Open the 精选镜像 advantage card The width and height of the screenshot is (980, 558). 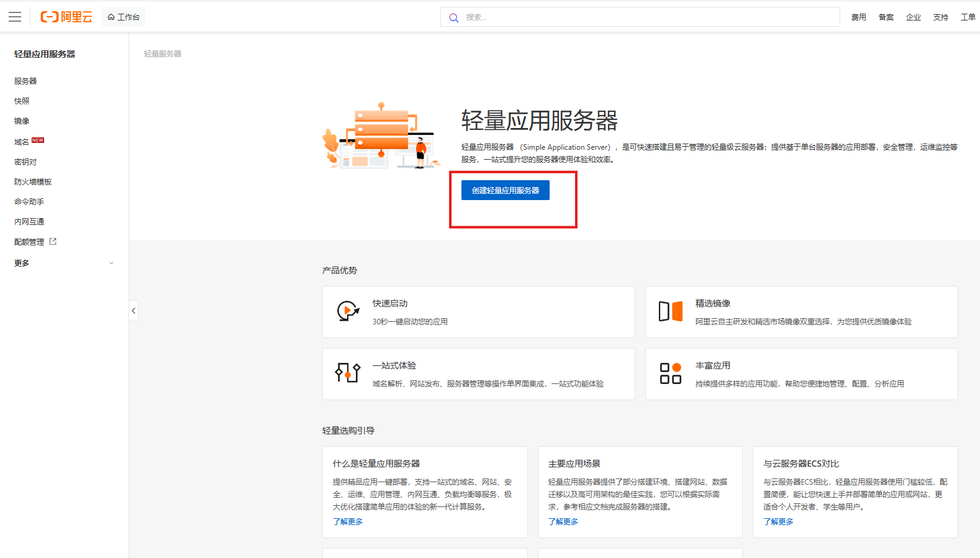pyautogui.click(x=802, y=312)
